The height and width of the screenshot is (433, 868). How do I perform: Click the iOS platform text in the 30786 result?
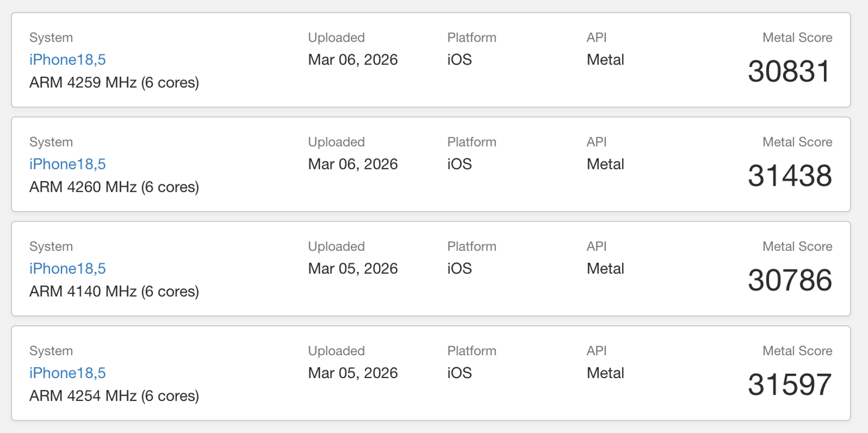[x=459, y=268]
